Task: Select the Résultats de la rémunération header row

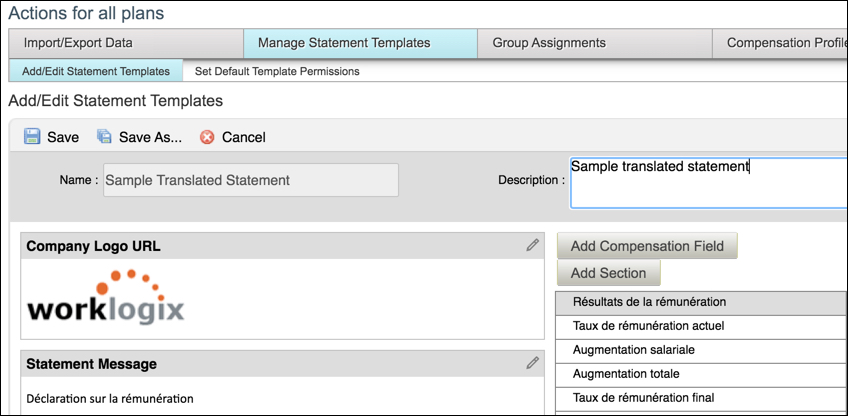Action: click(x=700, y=301)
